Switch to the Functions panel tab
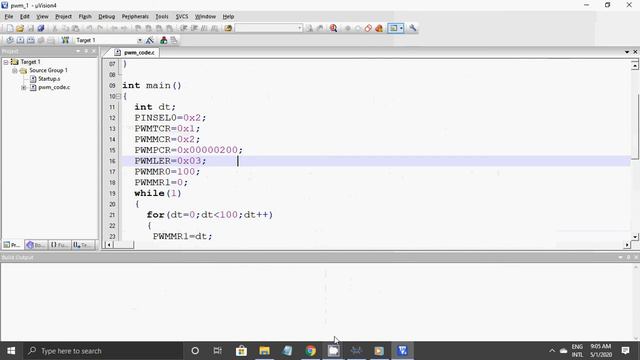640x360 pixels. point(60,245)
